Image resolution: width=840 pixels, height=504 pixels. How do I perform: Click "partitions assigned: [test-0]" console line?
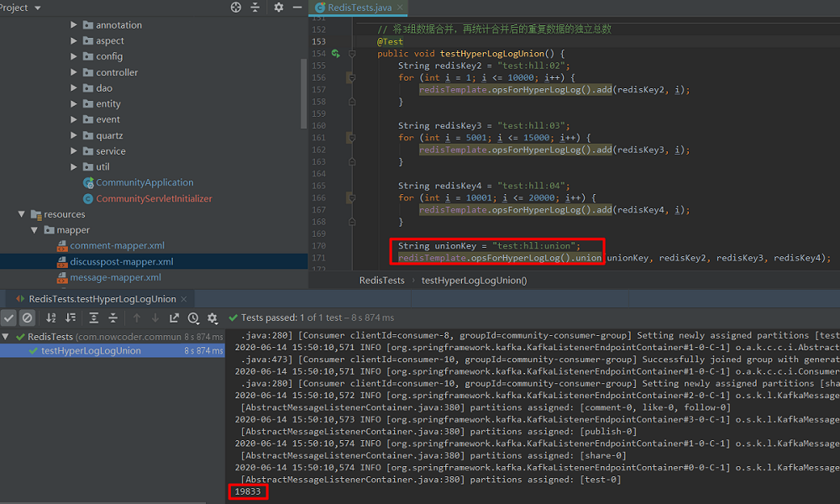pyautogui.click(x=431, y=480)
